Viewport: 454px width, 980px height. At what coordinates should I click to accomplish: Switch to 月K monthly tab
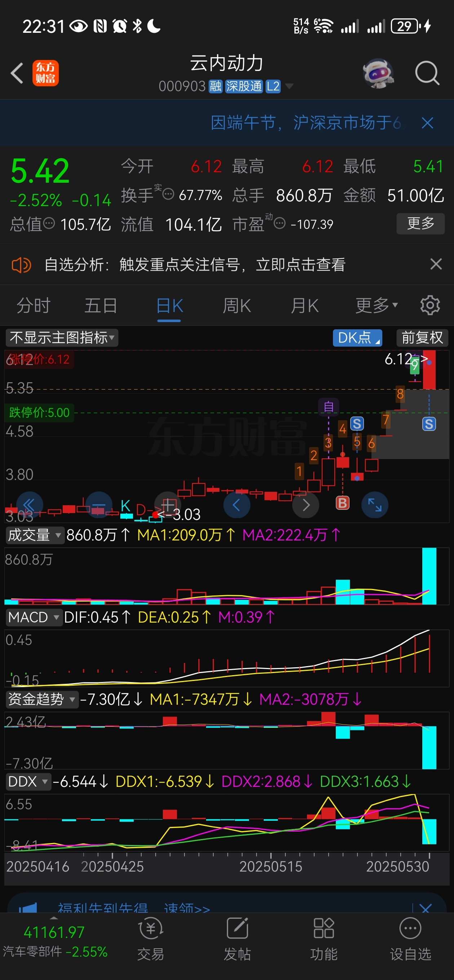[304, 305]
